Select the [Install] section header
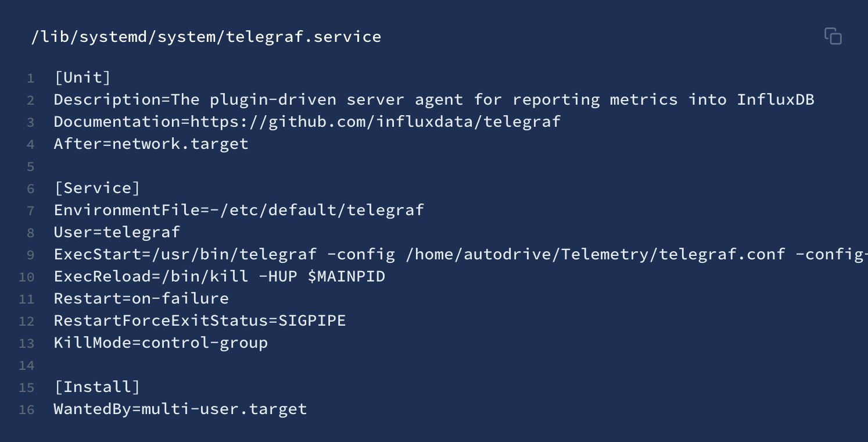 pyautogui.click(x=97, y=387)
